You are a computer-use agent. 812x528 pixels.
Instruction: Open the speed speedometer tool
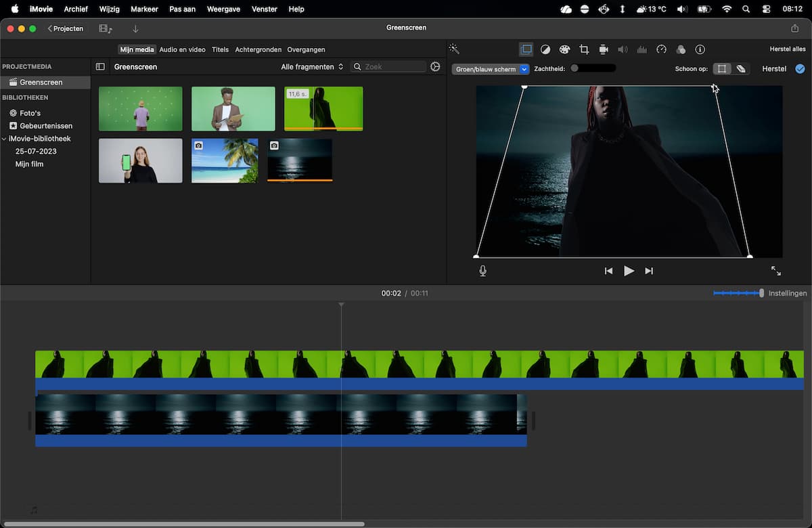tap(662, 49)
